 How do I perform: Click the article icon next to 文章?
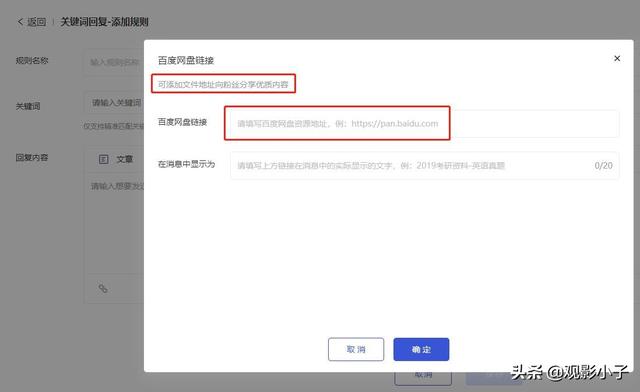pos(104,159)
